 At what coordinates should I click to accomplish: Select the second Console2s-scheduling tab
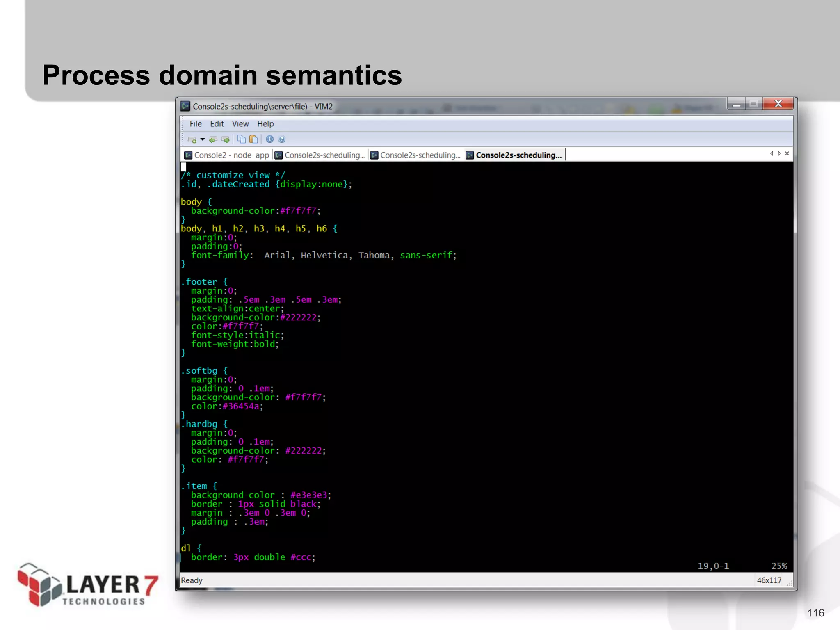pos(320,155)
